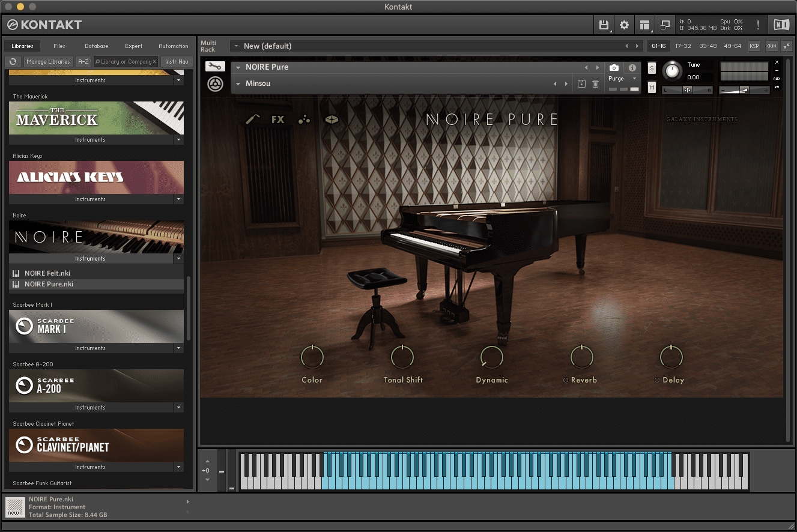Switch to the Automation tab
797x532 pixels.
tap(173, 46)
